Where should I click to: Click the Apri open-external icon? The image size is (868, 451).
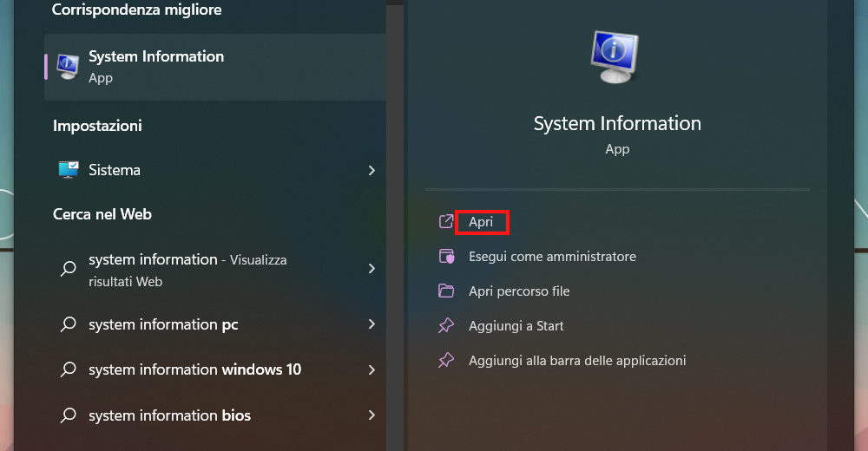pyautogui.click(x=446, y=222)
